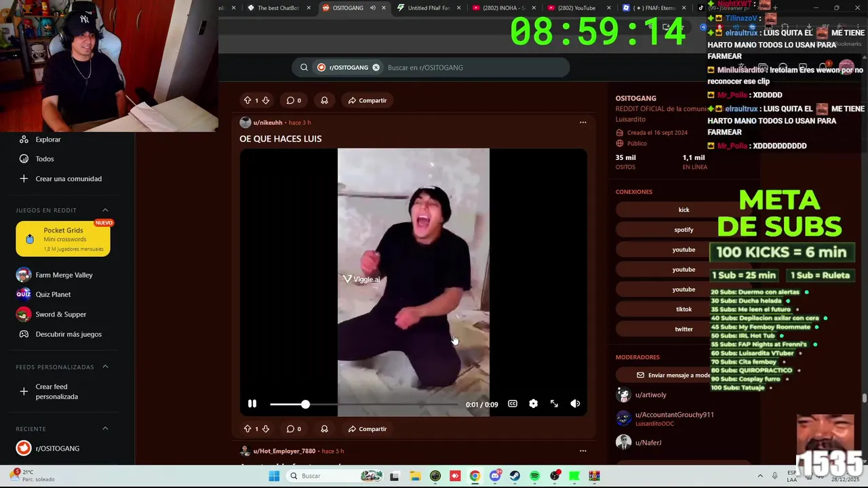Open options menu for u/Hot_Employer_7880's post
Image resolution: width=868 pixels, height=488 pixels.
pyautogui.click(x=583, y=451)
